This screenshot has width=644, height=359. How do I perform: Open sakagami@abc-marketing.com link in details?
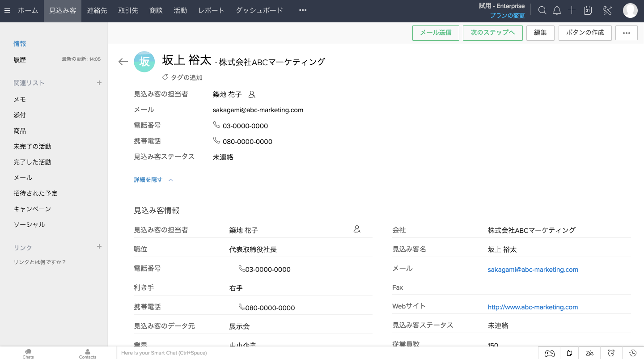click(533, 270)
